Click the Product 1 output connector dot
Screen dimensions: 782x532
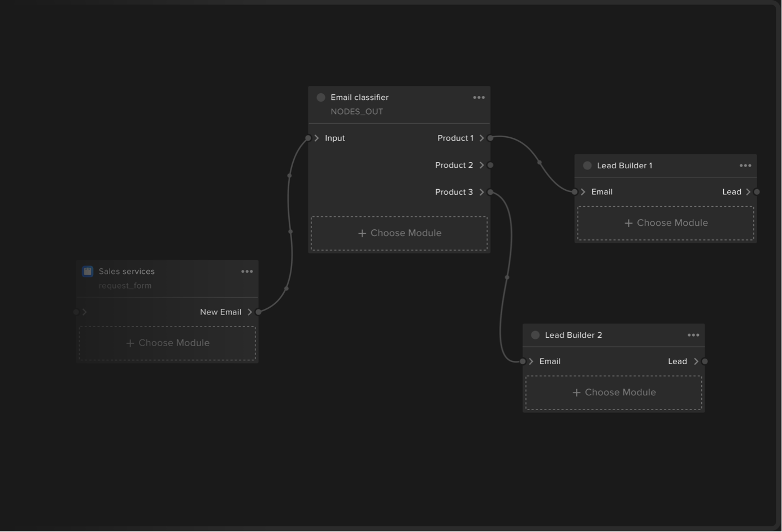(489, 137)
